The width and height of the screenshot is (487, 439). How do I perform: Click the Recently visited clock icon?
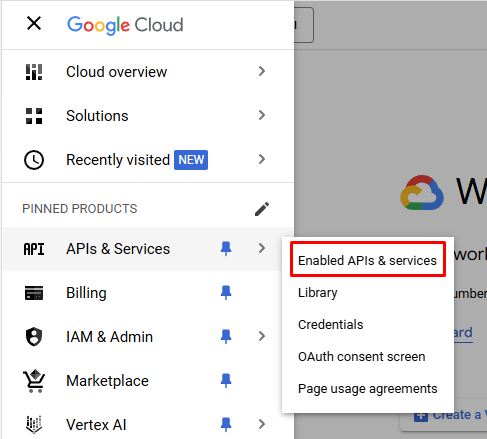[x=34, y=160]
